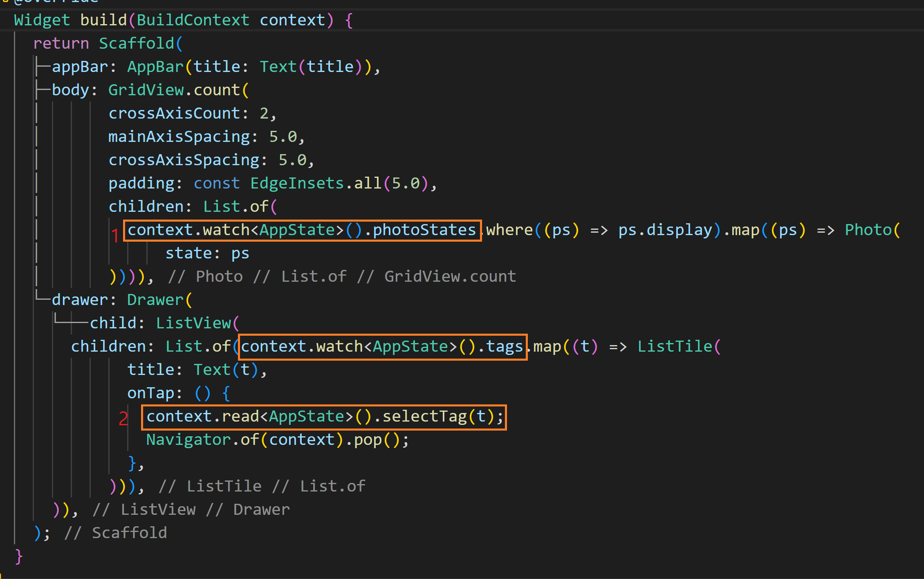Click the Photo constructor at line end
This screenshot has height=579, width=924.
click(x=868, y=230)
